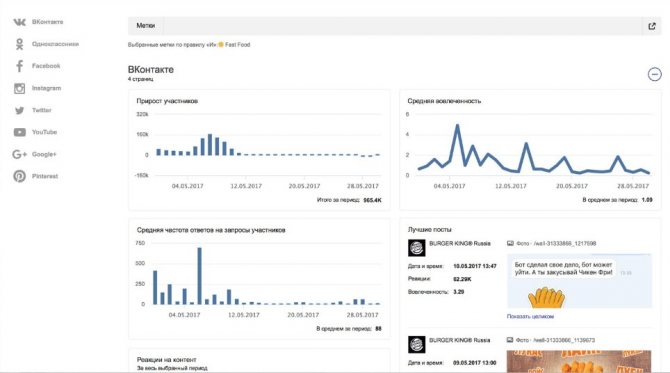Screen dimensions: 670x373
Task: Switch to the YouTube network label
Action: [x=44, y=132]
